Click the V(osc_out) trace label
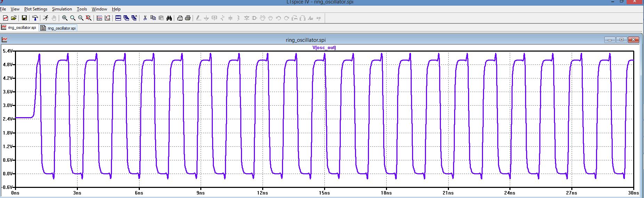Screen dimensions: 644x198 tap(324, 48)
